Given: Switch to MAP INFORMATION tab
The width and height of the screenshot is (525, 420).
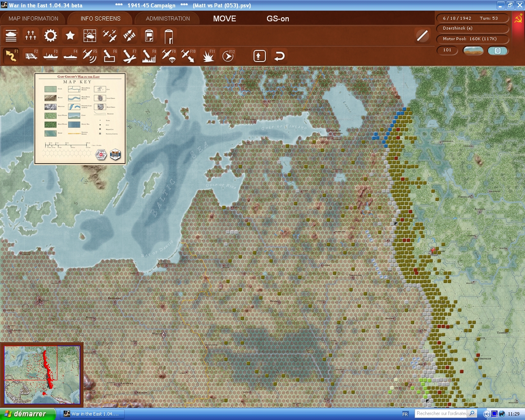Looking at the screenshot, I should click(x=33, y=18).
